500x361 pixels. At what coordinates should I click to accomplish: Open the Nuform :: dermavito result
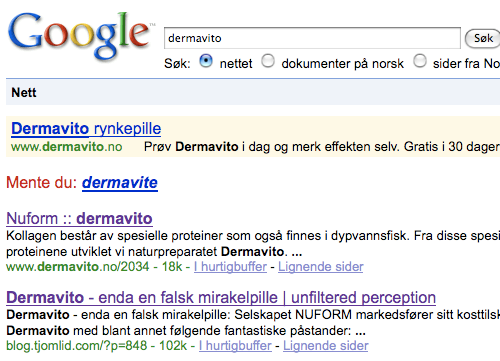tap(79, 219)
